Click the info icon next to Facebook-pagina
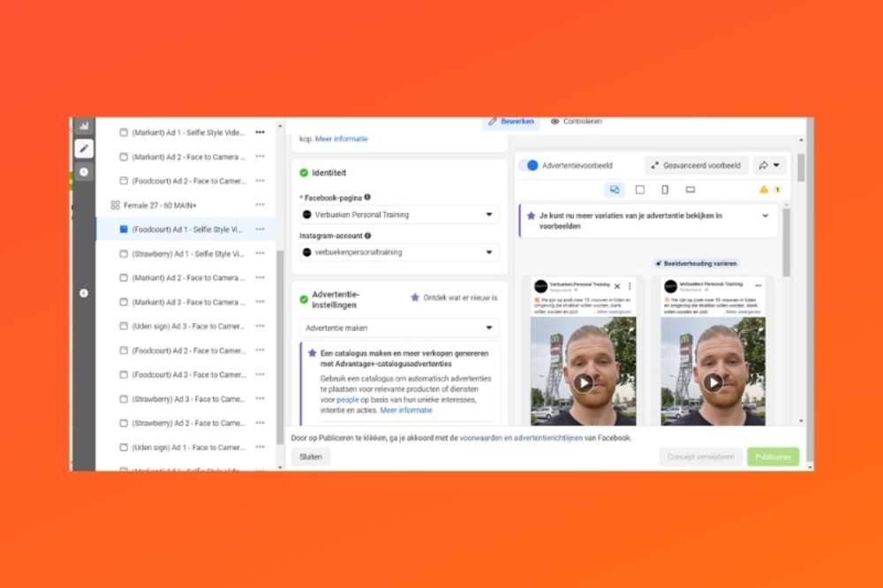883x588 pixels. pyautogui.click(x=367, y=197)
